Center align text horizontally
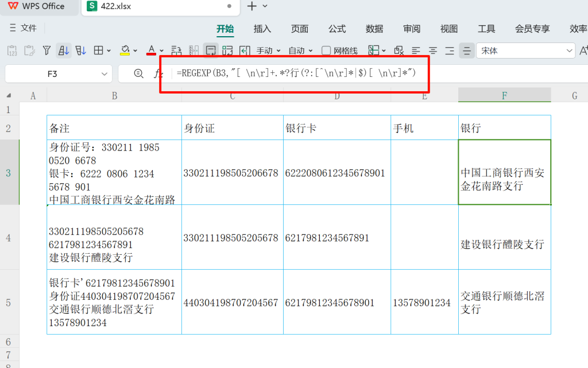 pos(433,51)
